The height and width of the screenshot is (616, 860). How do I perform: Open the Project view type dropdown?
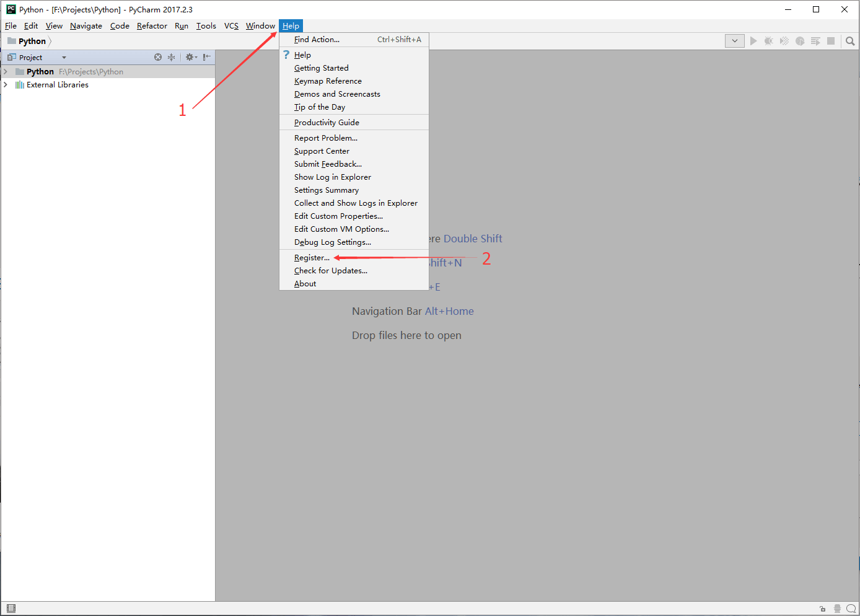click(64, 58)
